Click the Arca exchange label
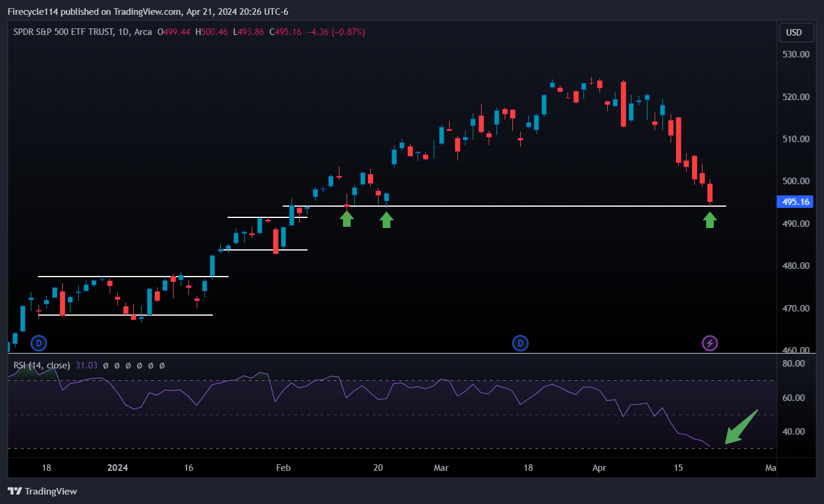Image resolution: width=824 pixels, height=504 pixels. coord(143,32)
